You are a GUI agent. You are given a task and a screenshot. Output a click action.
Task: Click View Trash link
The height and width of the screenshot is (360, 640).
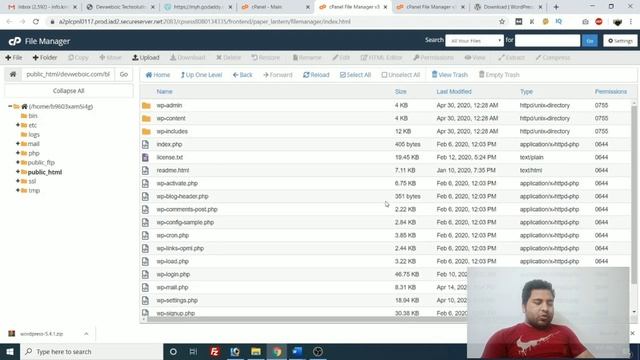449,75
